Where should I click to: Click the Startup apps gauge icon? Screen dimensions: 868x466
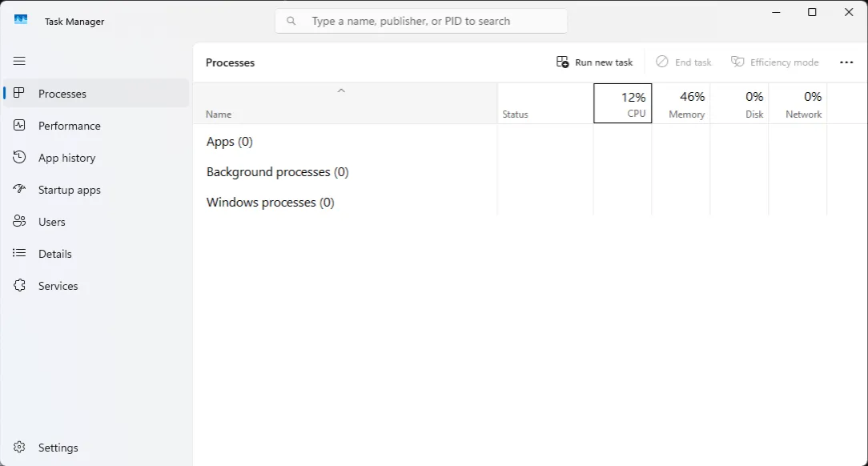pyautogui.click(x=20, y=189)
